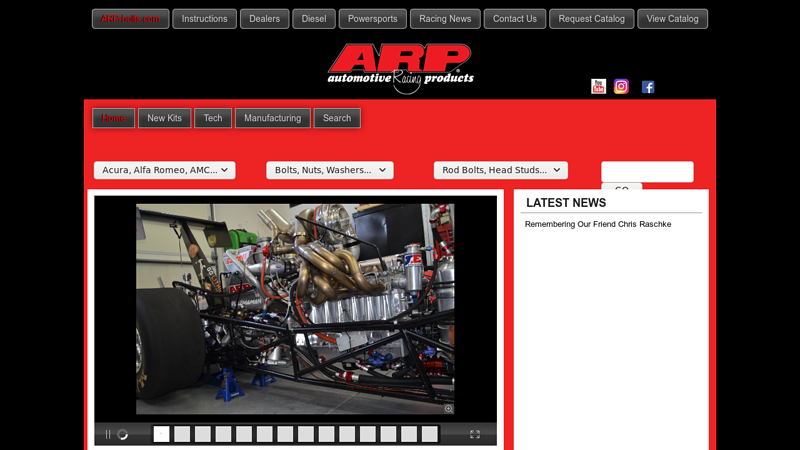The image size is (800, 450).
Task: Select the Tech tab
Action: tap(213, 118)
